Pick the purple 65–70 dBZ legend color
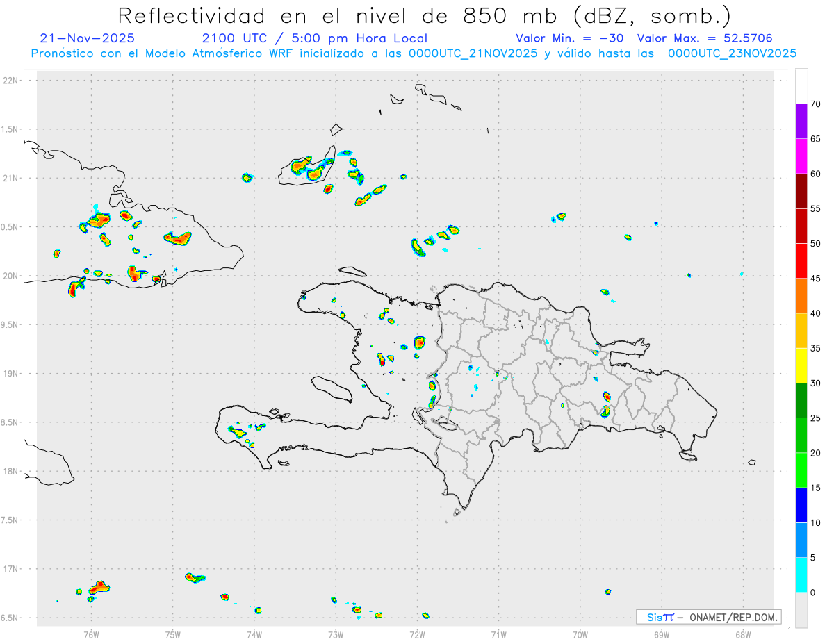 [801, 121]
